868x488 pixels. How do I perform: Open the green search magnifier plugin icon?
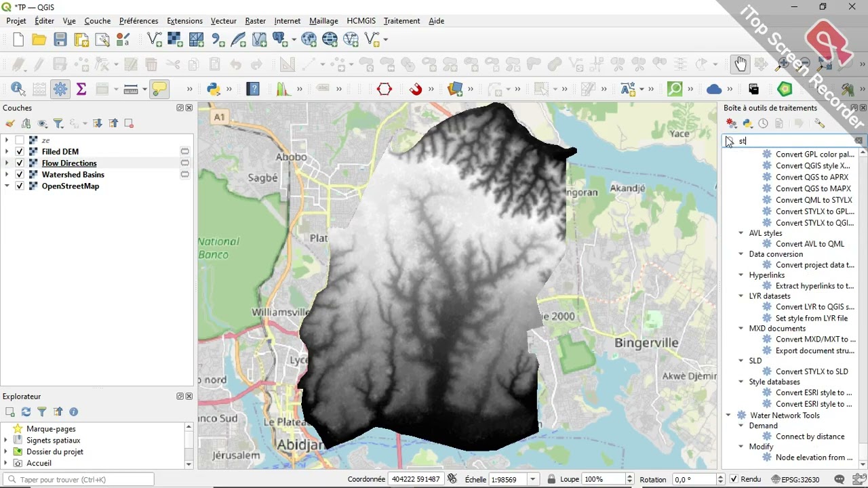coord(675,89)
